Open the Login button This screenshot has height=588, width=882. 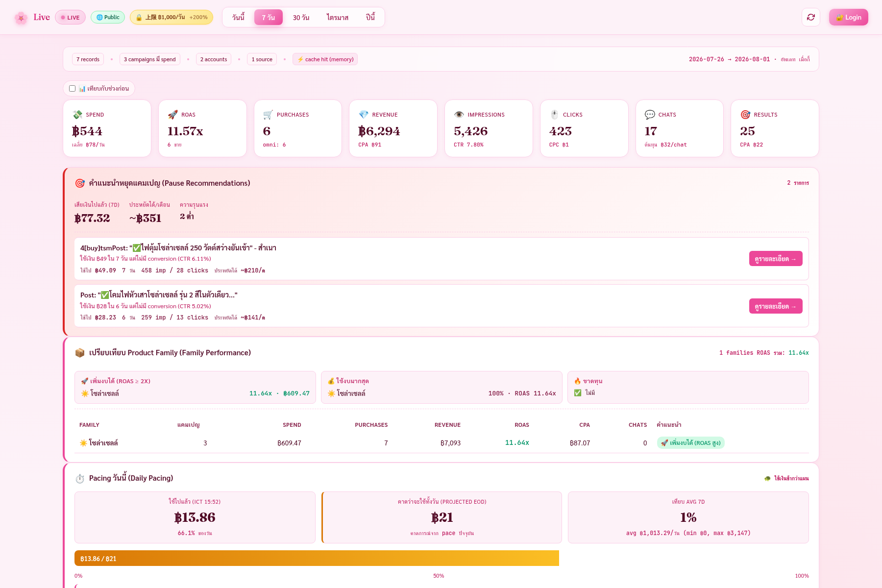point(849,17)
